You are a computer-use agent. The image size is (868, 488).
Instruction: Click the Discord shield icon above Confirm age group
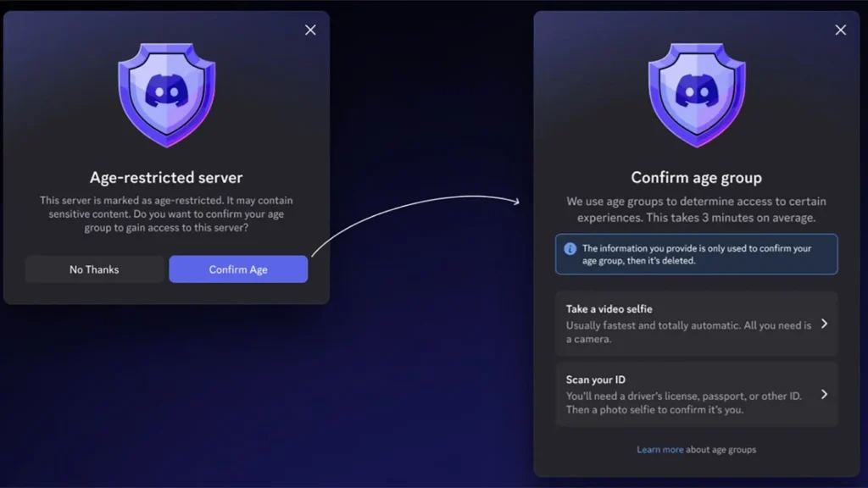pos(696,93)
